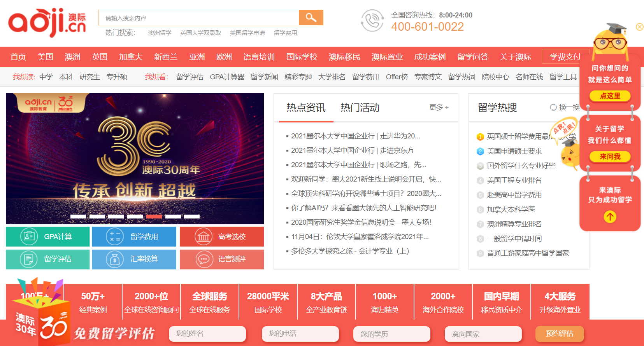Image resolution: width=644 pixels, height=346 pixels.
Task: Switch to the 热门活动 tab
Action: pos(360,108)
